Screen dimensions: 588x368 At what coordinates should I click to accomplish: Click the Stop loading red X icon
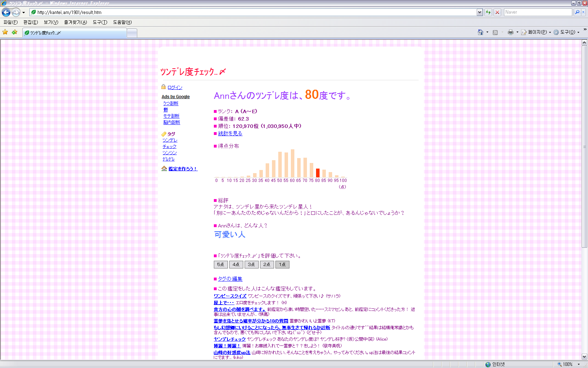point(497,12)
